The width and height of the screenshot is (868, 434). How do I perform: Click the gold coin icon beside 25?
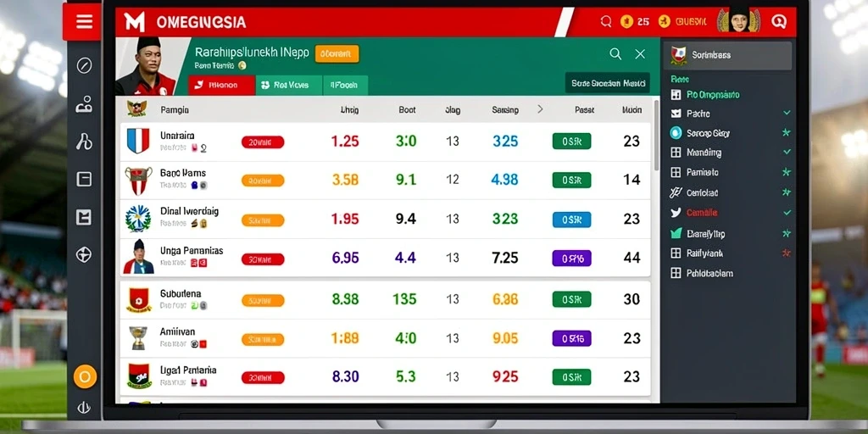tap(626, 21)
